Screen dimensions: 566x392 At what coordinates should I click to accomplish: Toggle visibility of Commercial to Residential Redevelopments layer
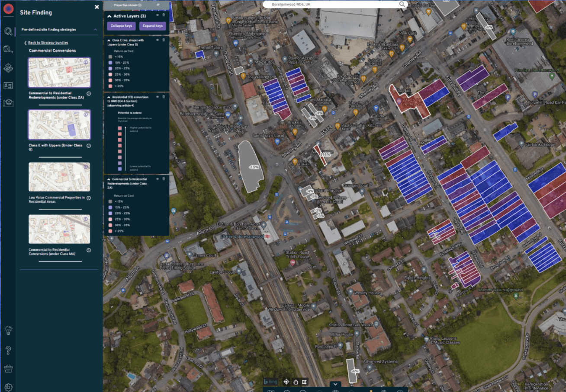tap(158, 178)
